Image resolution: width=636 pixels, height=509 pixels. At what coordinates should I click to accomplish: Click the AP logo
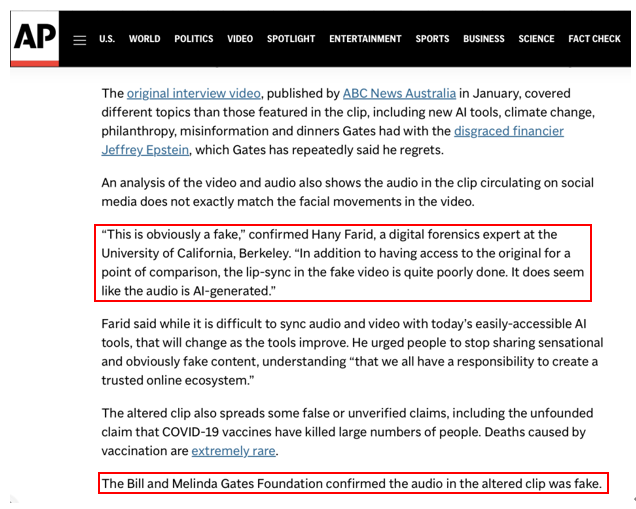[x=34, y=40]
